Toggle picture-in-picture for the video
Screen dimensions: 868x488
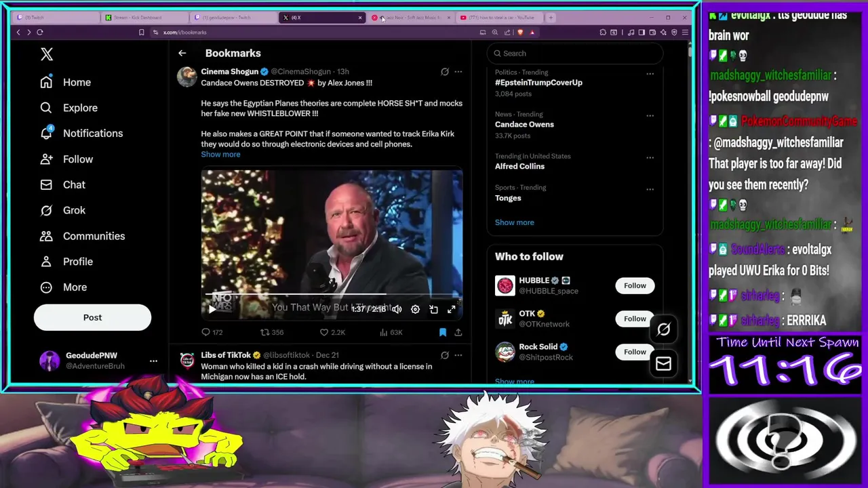click(433, 309)
